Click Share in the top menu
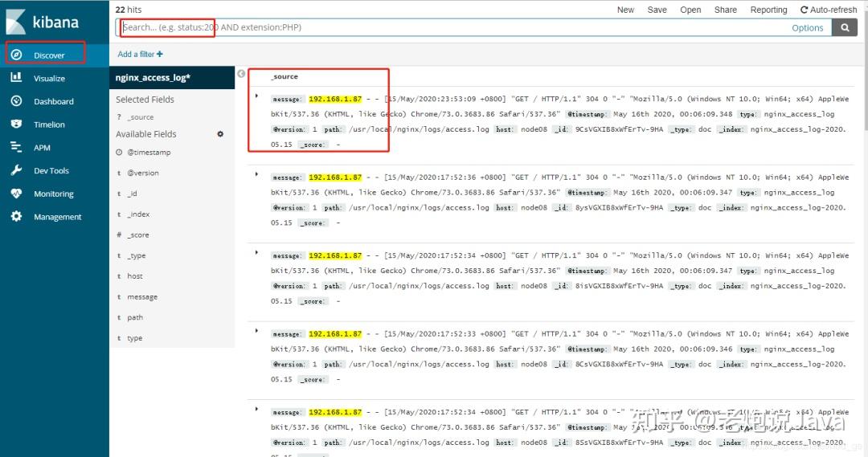 pyautogui.click(x=725, y=10)
